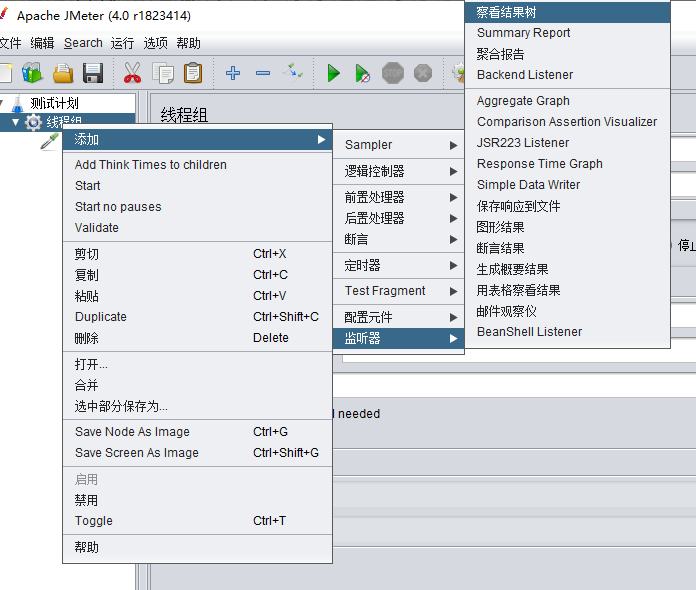
Task: Choose Toggle in context menu
Action: (198, 521)
